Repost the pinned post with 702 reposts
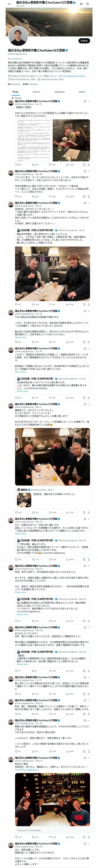The height and width of the screenshot is (868, 98). coord(35,165)
